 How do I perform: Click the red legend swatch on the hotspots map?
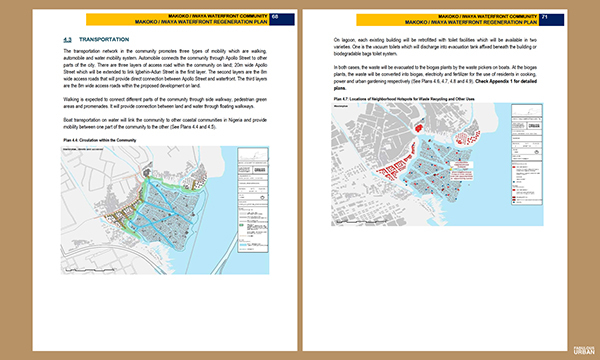click(514, 167)
